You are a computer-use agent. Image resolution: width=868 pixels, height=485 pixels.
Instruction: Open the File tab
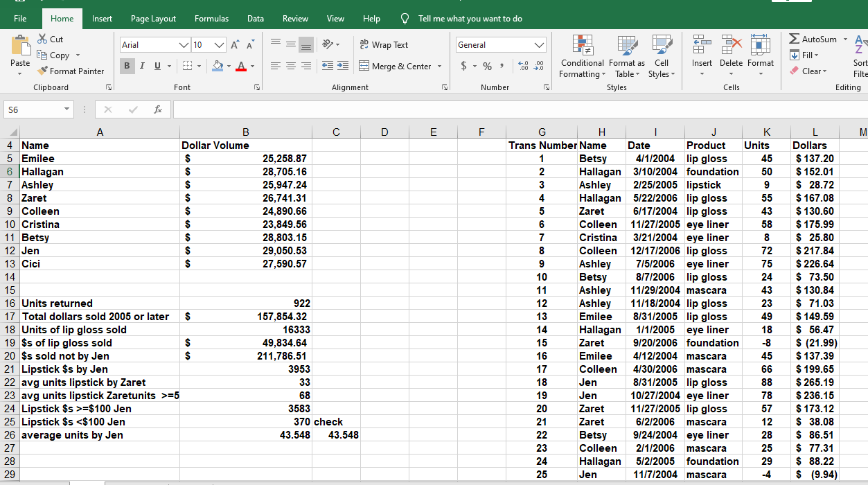click(x=20, y=19)
